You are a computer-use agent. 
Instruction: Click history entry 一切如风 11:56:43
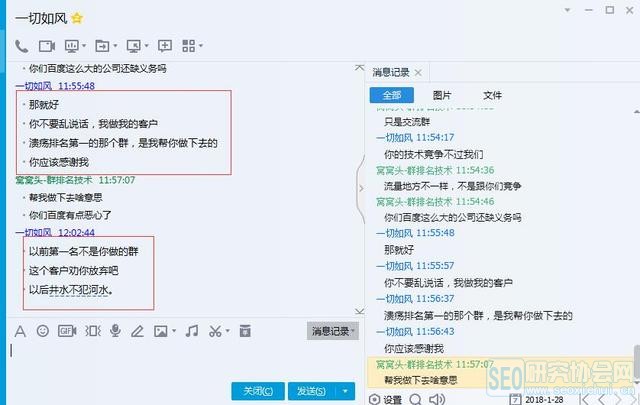tap(415, 332)
